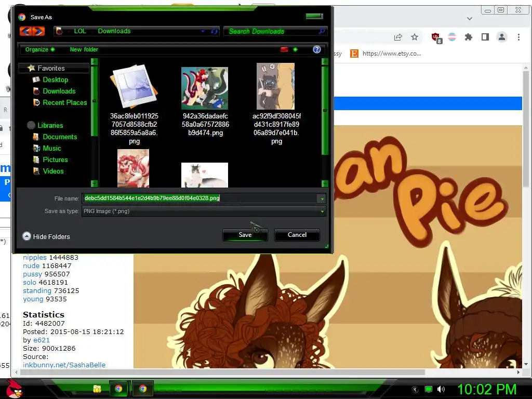
Task: Click file list scrollbar down arrow
Action: pyautogui.click(x=325, y=183)
